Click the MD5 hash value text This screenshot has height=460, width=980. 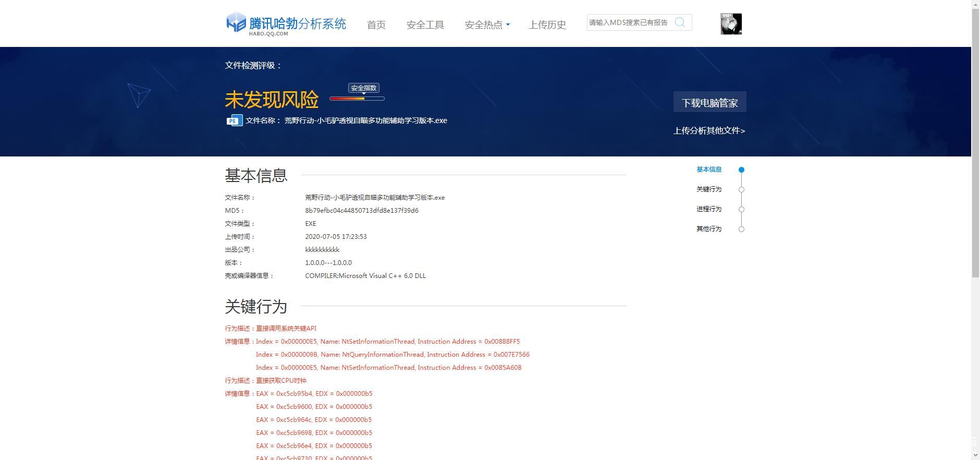point(362,211)
